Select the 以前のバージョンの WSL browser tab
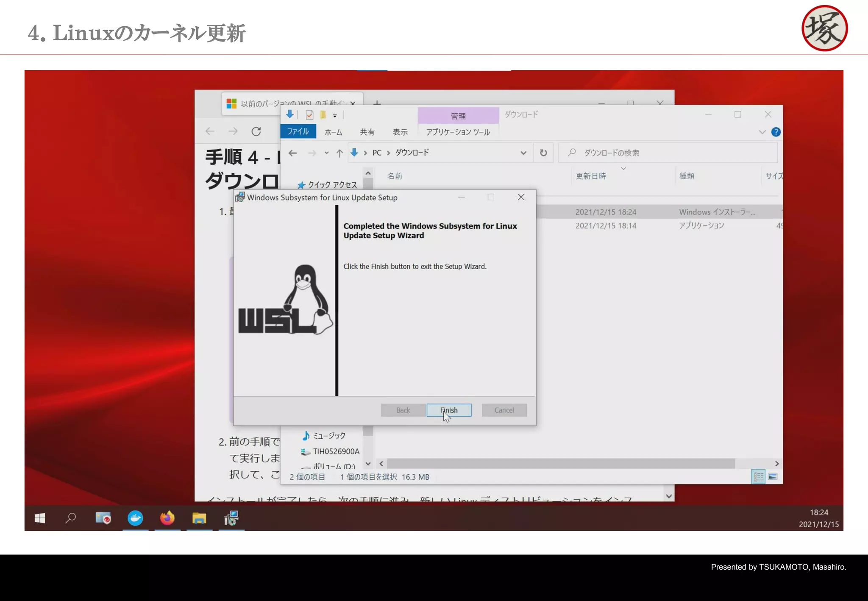The image size is (868, 601). [x=292, y=103]
